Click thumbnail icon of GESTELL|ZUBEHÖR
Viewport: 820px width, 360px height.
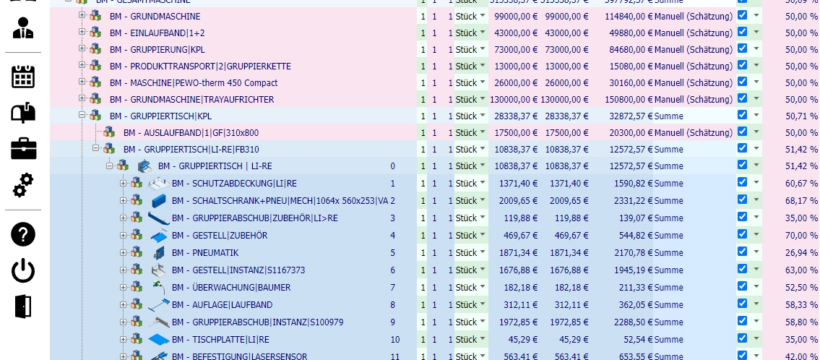click(x=158, y=235)
